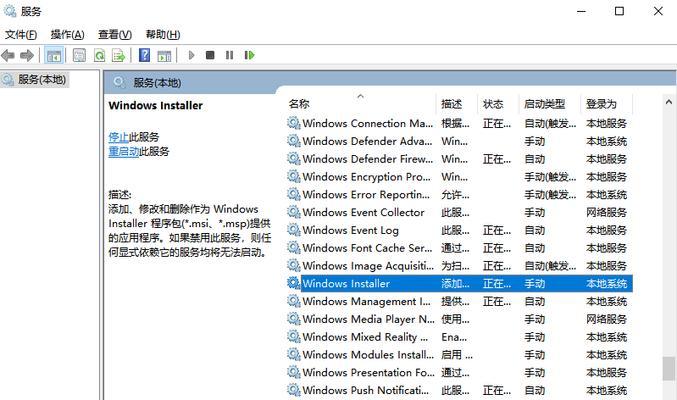
Task: Toggle show/hide action pane icon
Action: [164, 55]
